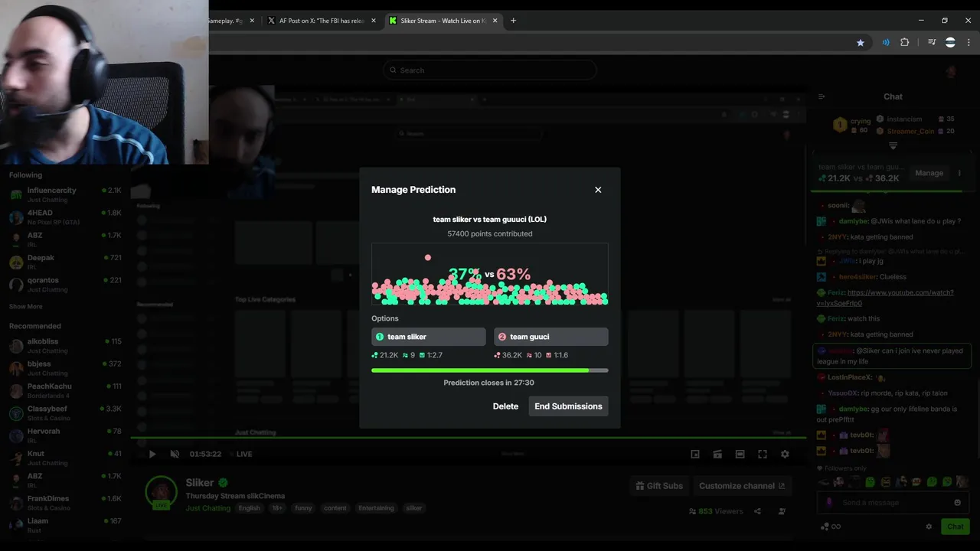980x551 pixels.
Task: Open Customize channel link
Action: (742, 486)
